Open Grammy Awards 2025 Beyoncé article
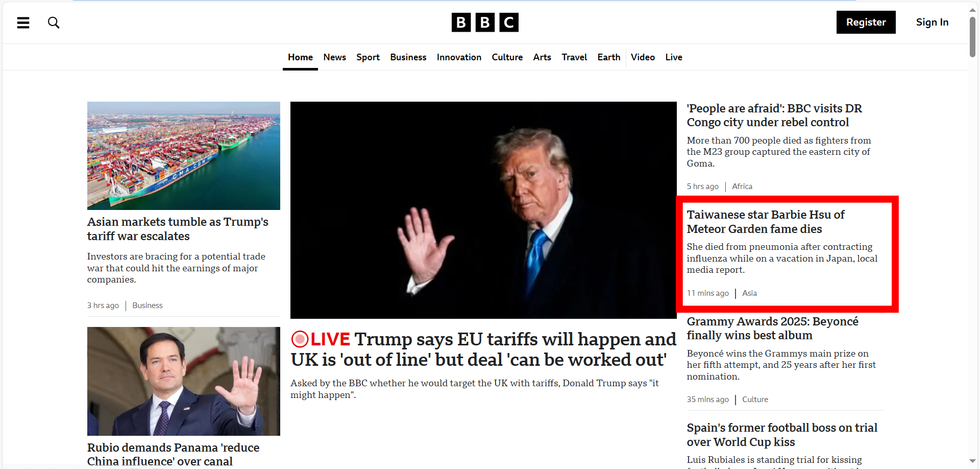980x469 pixels. point(772,329)
